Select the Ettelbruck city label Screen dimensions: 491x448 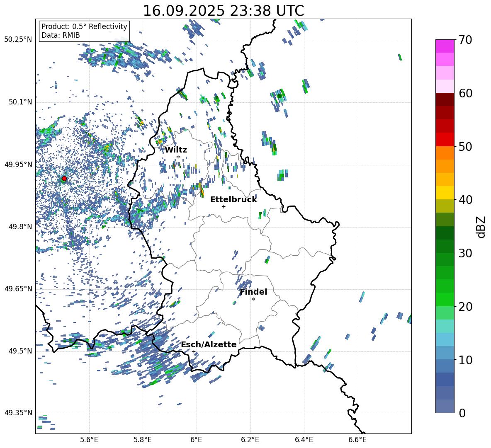coord(233,200)
